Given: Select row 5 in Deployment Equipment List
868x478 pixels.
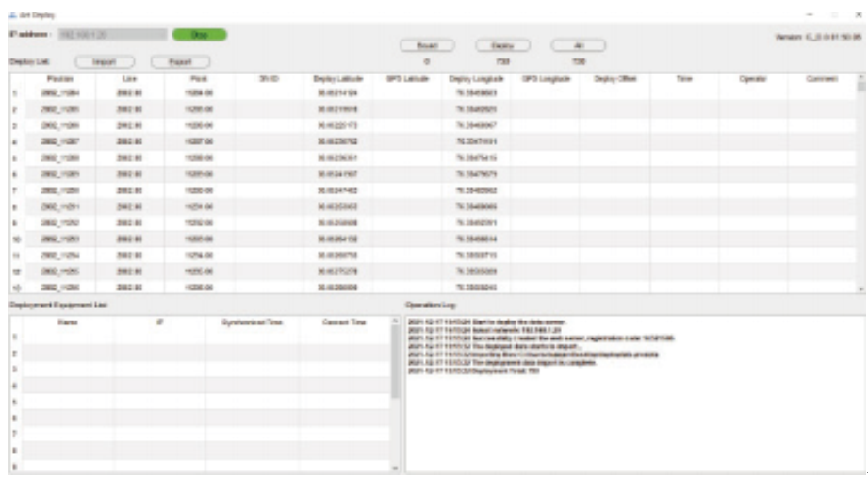Looking at the screenshot, I should 201,402.
